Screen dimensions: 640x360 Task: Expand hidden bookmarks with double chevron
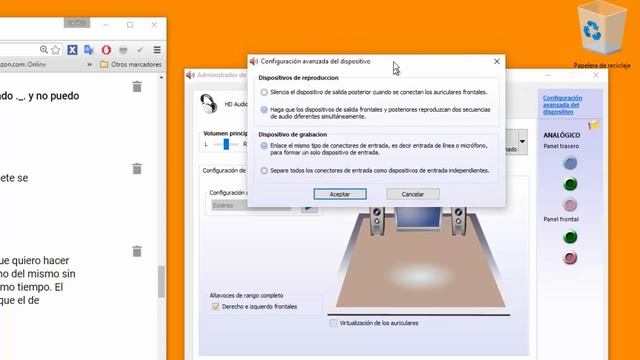(89, 64)
